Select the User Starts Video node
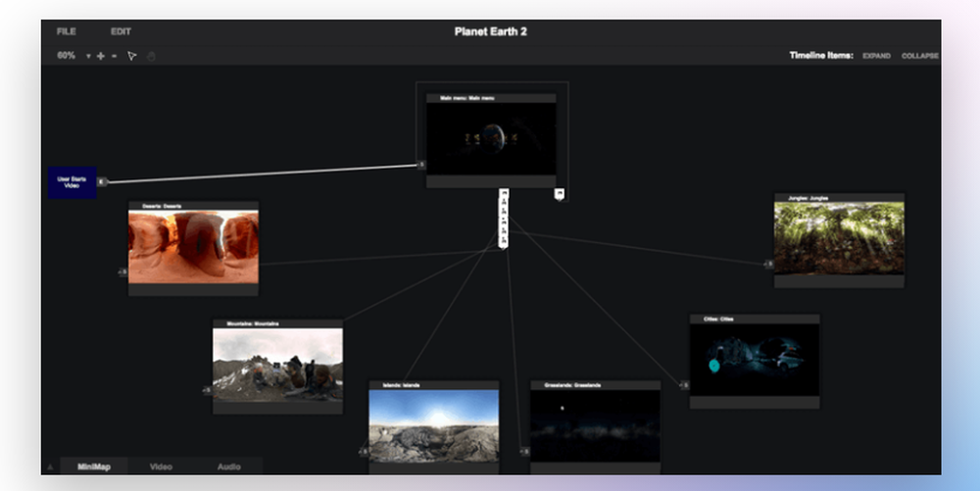 click(72, 182)
